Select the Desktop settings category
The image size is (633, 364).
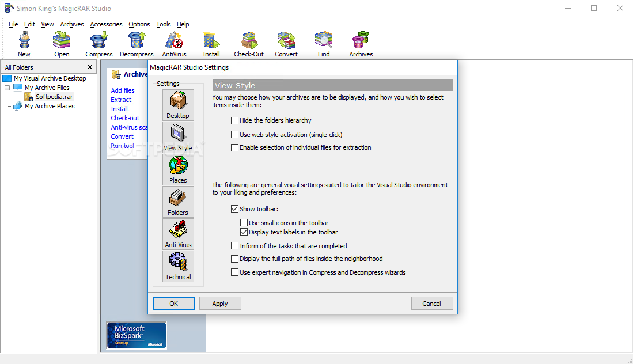178,105
